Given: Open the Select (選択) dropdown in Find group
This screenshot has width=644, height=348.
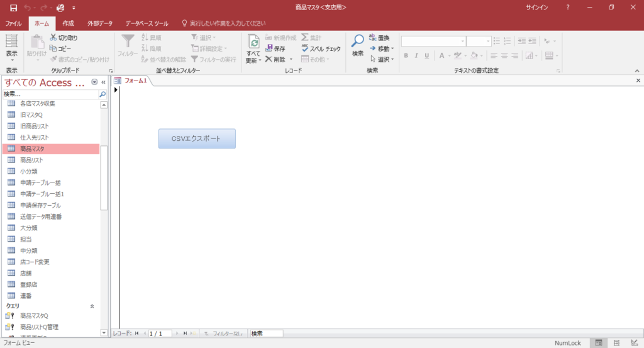Looking at the screenshot, I should tap(382, 59).
